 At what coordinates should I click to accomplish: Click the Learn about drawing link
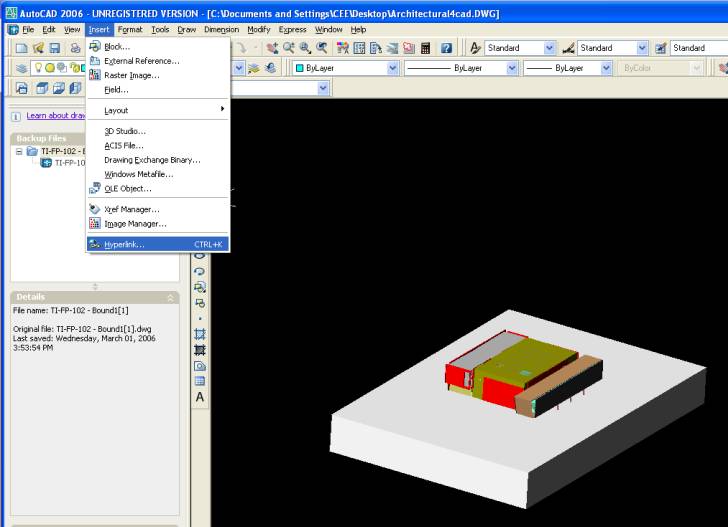point(55,116)
